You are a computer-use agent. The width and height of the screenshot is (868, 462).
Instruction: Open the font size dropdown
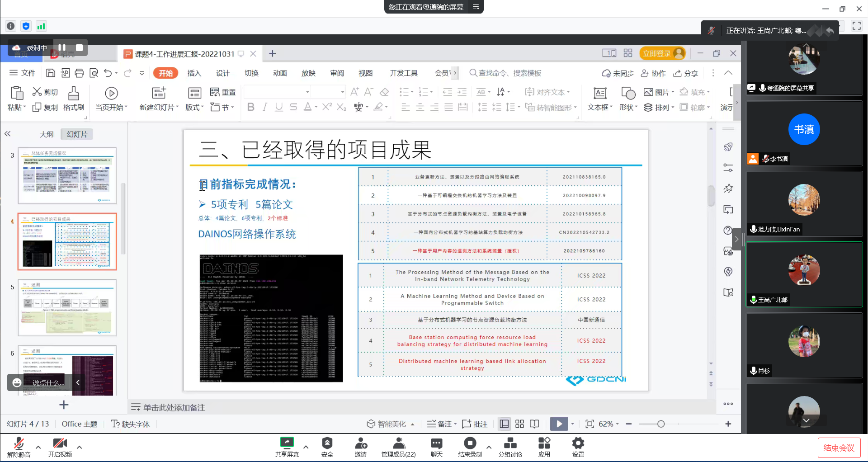[x=343, y=92]
